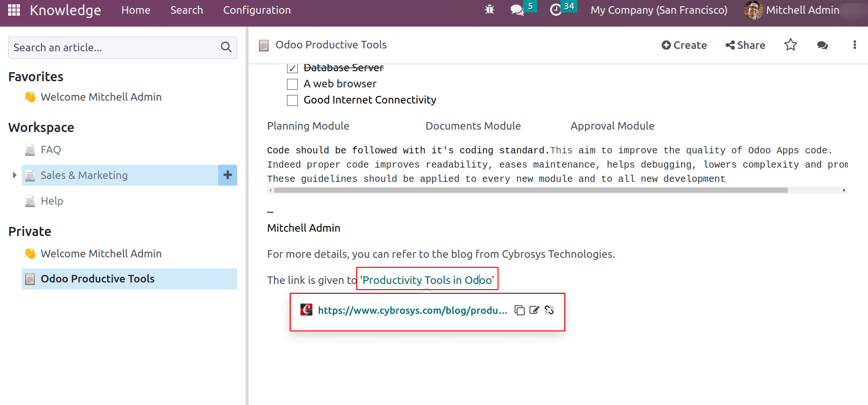Click the article notebook emoji icon in header

tap(264, 45)
